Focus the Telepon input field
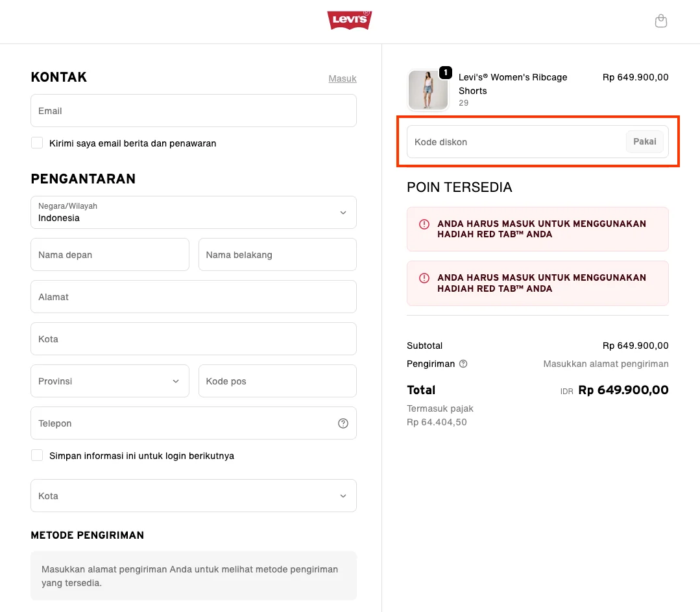This screenshot has width=700, height=612. pos(193,423)
